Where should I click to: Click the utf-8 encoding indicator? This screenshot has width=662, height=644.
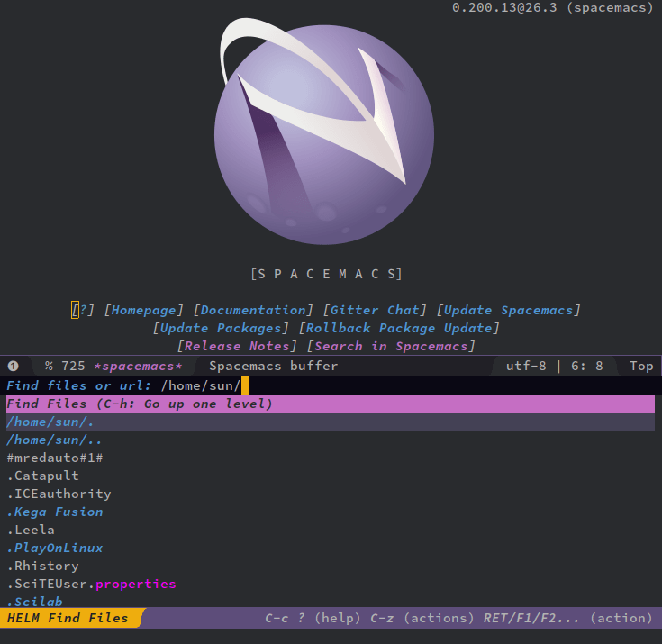(x=526, y=366)
